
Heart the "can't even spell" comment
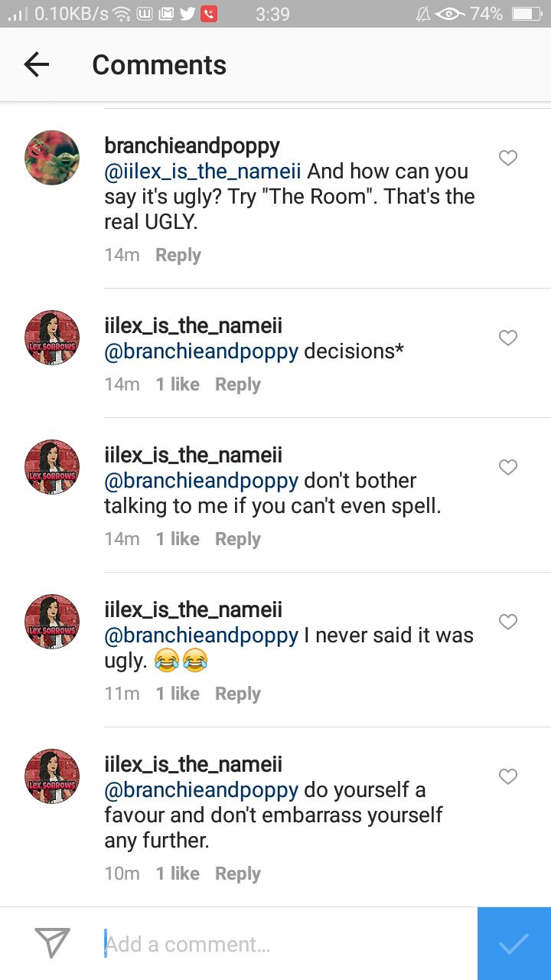[508, 467]
